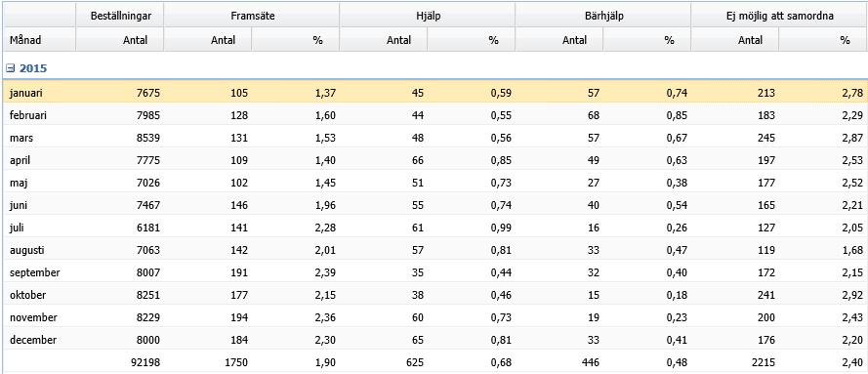Click total Ej möjlig Antal 2215
The height and width of the screenshot is (374, 868).
tap(764, 363)
